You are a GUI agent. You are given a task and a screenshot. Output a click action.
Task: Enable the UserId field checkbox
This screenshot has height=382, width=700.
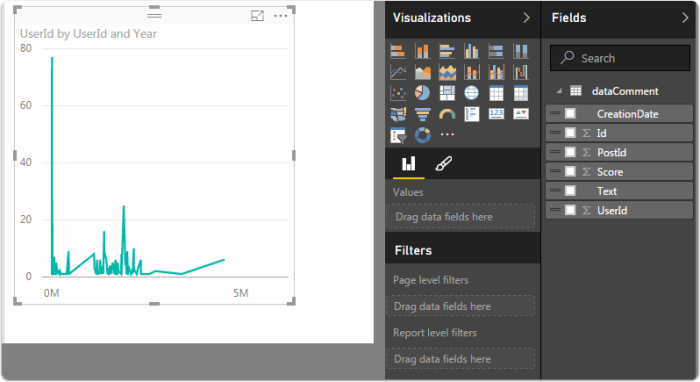click(570, 210)
